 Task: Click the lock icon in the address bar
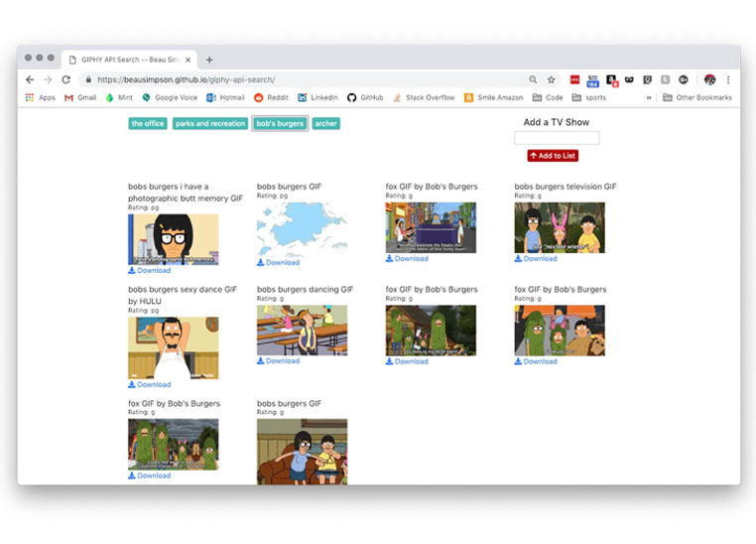tap(88, 79)
